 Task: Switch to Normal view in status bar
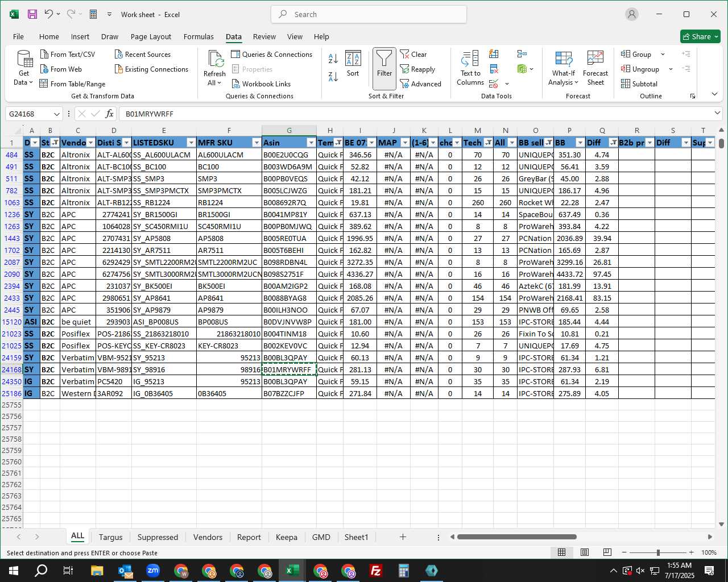[561, 552]
